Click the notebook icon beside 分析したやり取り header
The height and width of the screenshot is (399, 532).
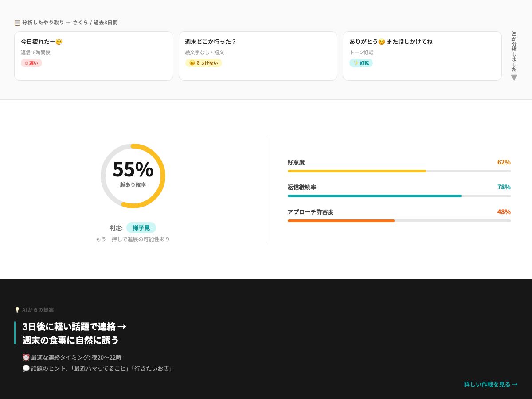(17, 22)
